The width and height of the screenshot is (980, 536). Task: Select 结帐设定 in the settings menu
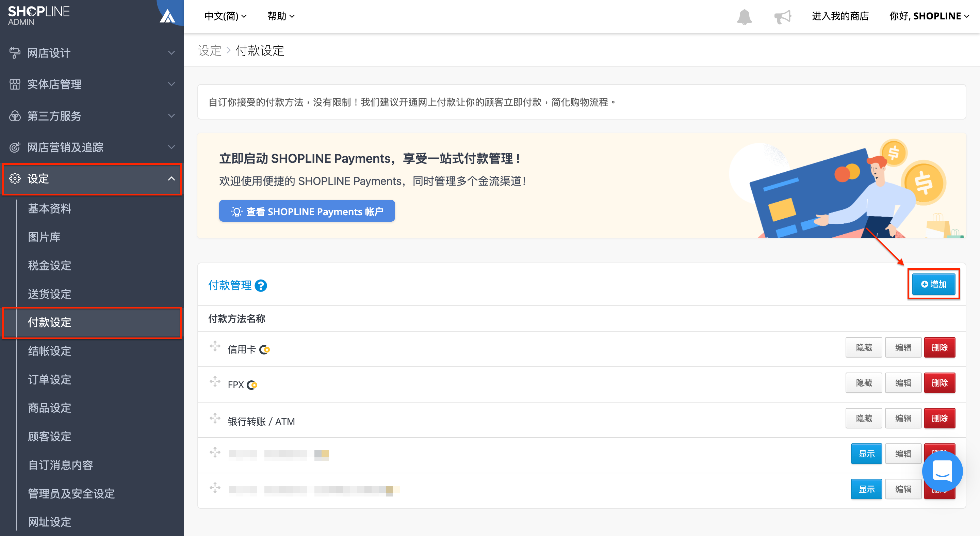(x=49, y=351)
